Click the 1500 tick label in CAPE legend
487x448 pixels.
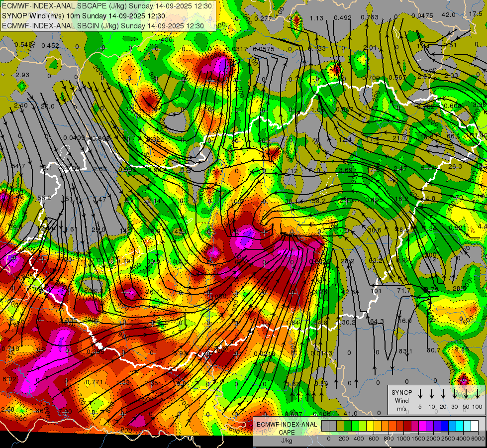tap(418, 439)
